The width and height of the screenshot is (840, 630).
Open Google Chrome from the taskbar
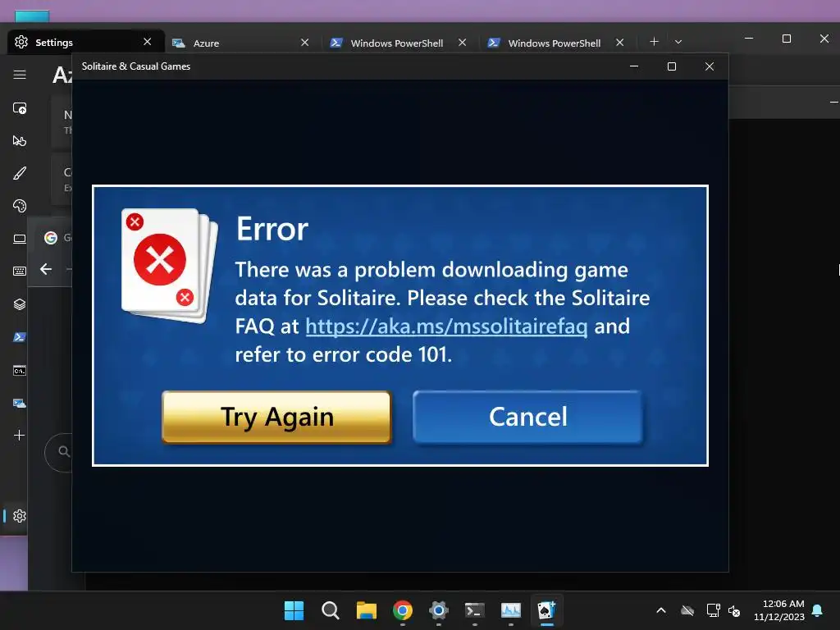click(x=403, y=610)
